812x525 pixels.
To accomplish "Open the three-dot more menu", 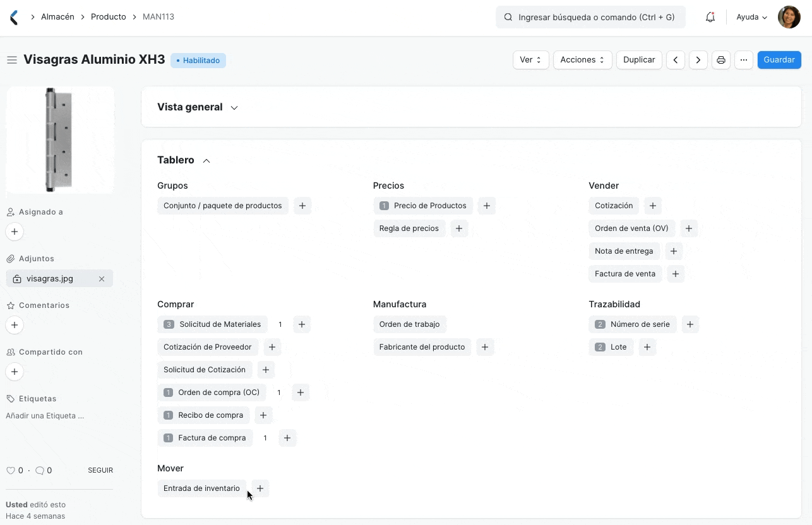I will point(744,60).
